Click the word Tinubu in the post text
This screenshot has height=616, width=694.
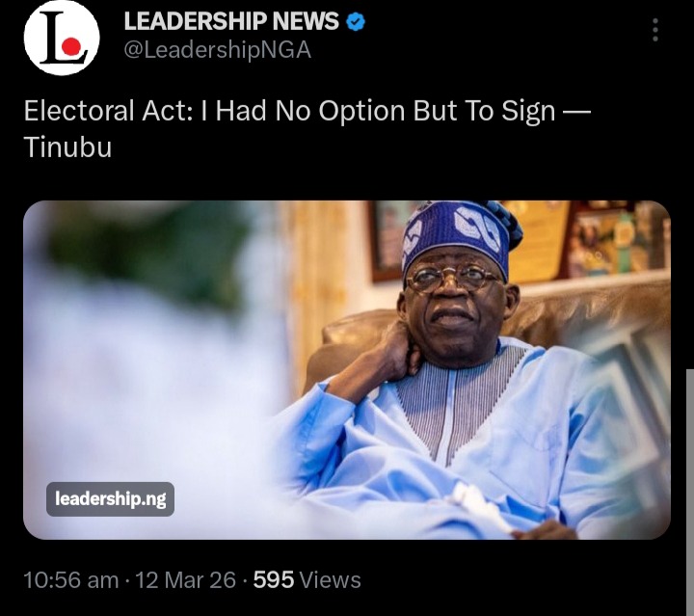67,147
